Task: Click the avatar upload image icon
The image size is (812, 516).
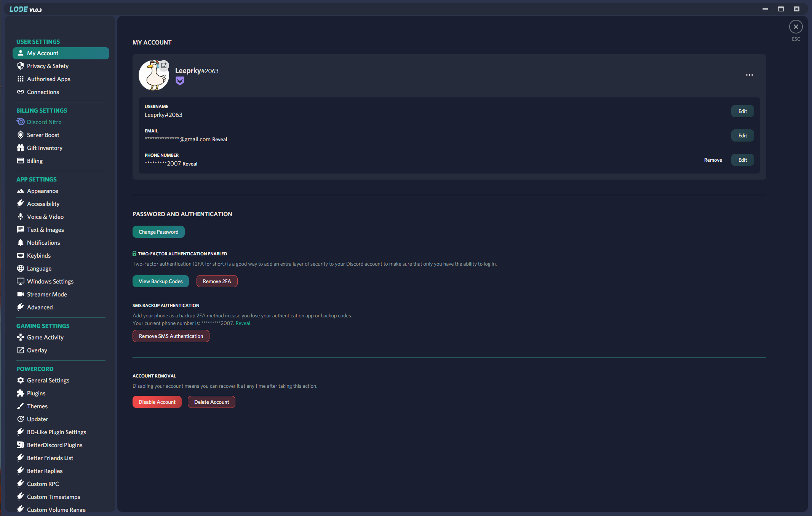Action: (x=164, y=65)
